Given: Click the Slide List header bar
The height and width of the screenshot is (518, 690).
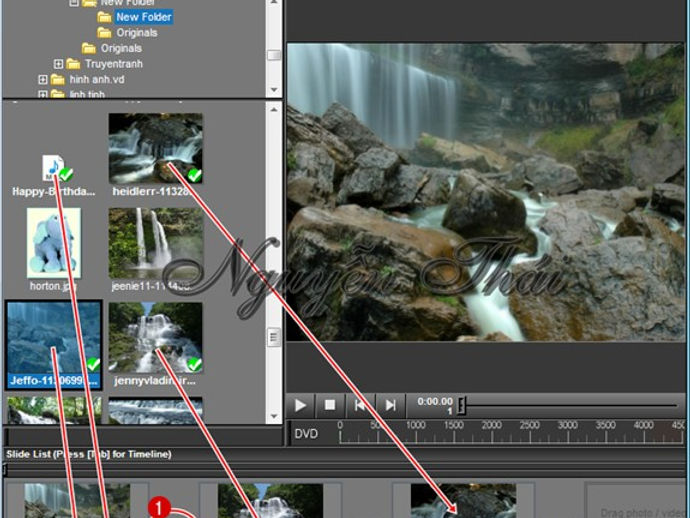Looking at the screenshot, I should coord(345,454).
